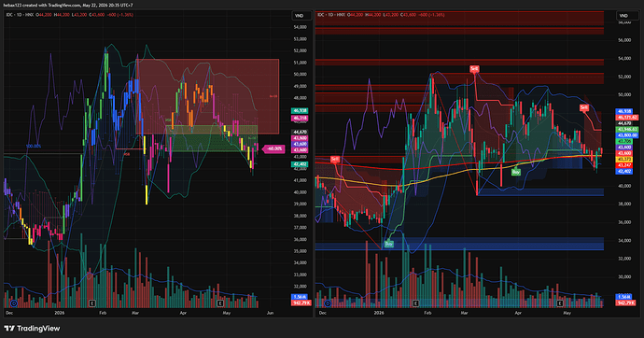Click the blue 42,402 price label on right chart

pyautogui.click(x=624, y=171)
